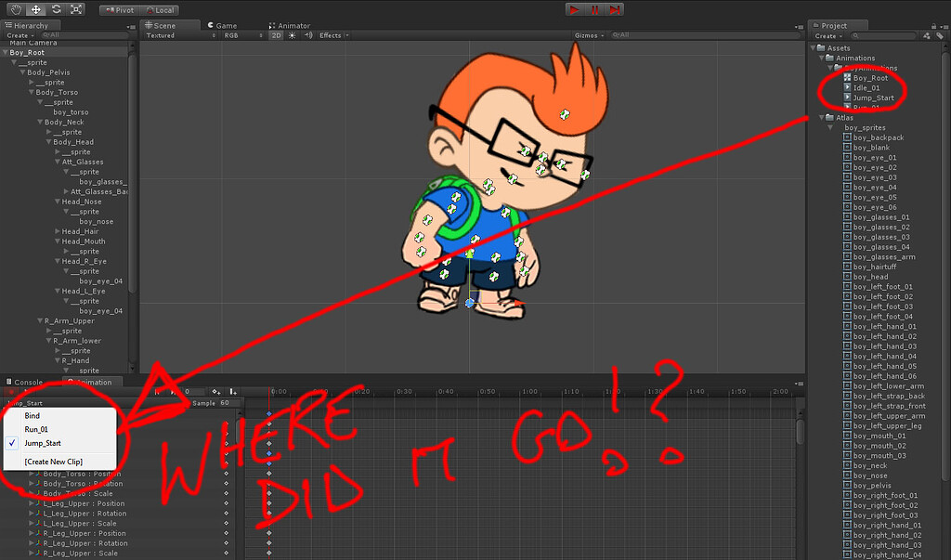
Task: Switch to the Console tab
Action: click(26, 382)
